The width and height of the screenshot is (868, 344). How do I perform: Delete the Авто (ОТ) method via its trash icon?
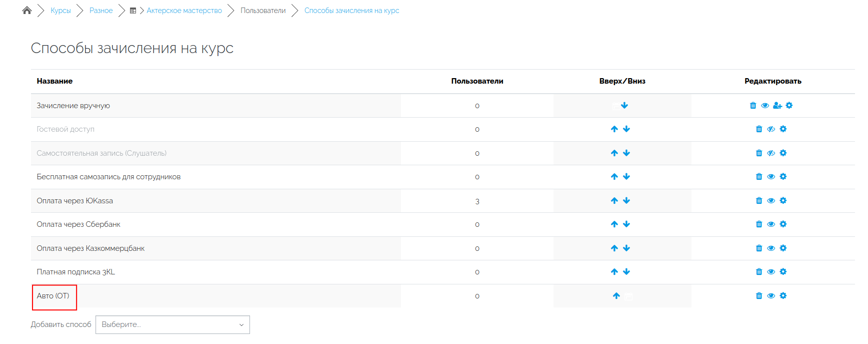click(759, 296)
